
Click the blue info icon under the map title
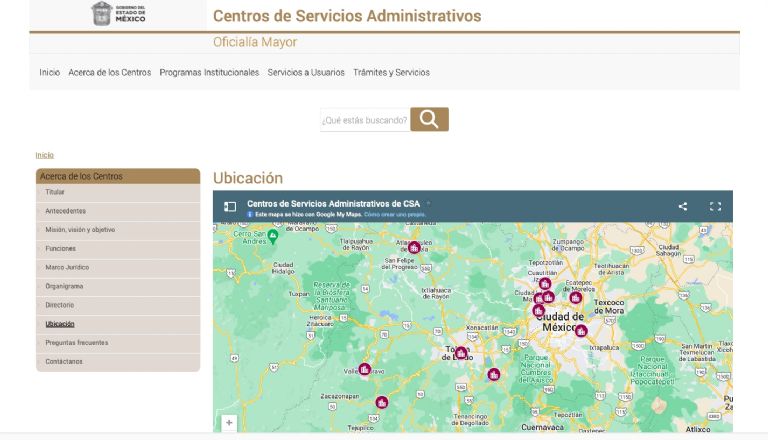(x=250, y=215)
